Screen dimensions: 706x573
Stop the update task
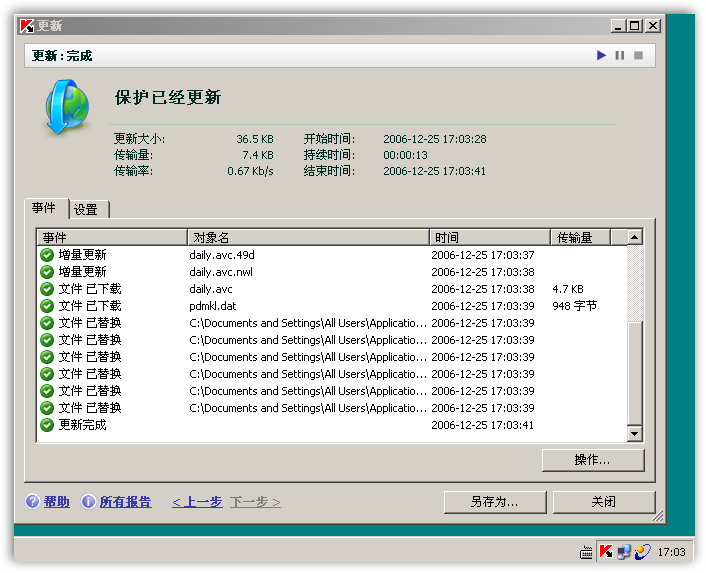[638, 55]
